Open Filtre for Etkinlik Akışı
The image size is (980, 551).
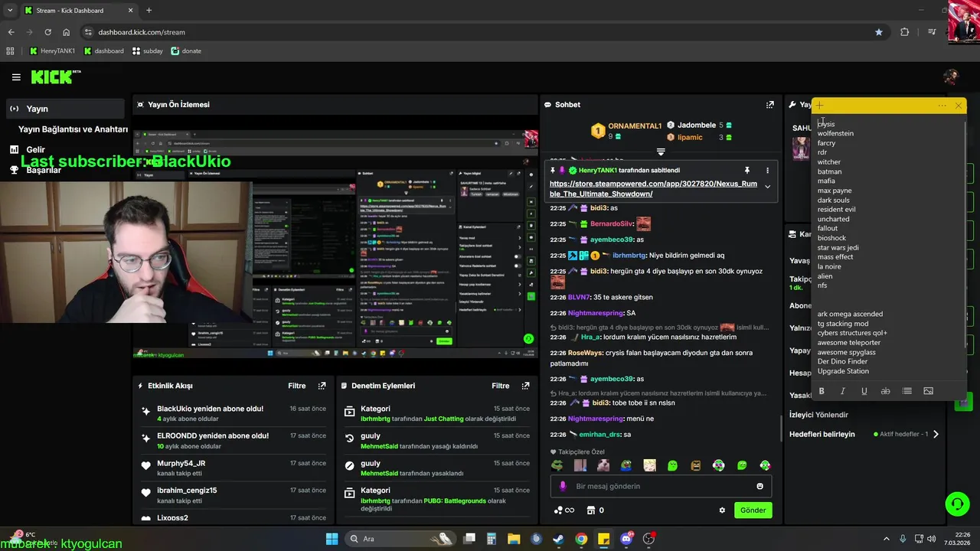point(296,386)
